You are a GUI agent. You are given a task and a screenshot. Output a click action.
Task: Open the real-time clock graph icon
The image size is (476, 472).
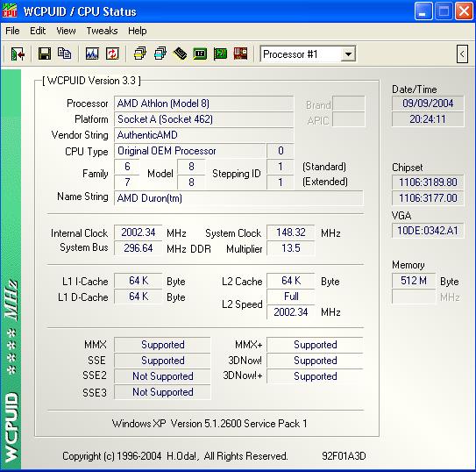tap(92, 54)
